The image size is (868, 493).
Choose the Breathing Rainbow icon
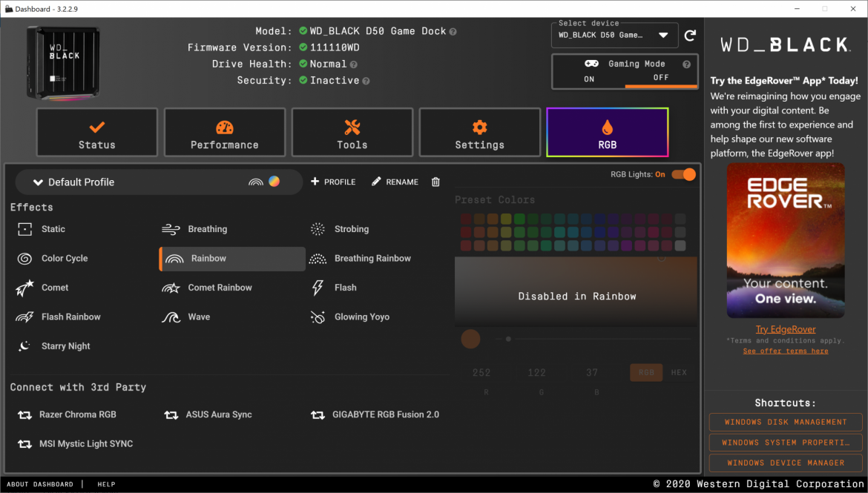tap(318, 259)
